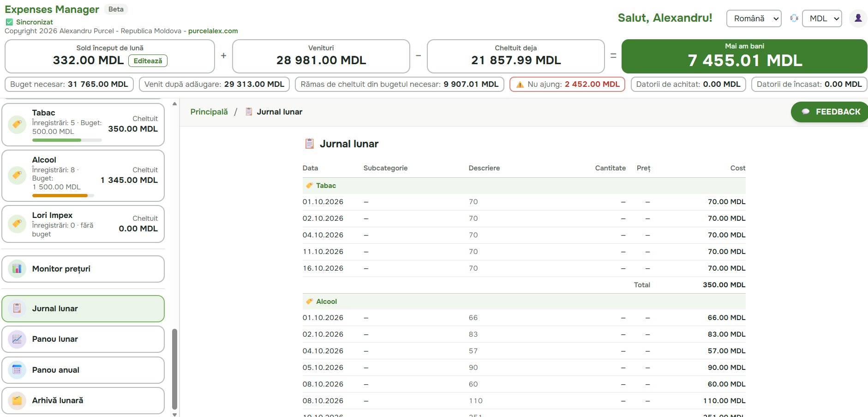Open the purcelalex.com link
Screen dimensions: 868x417
pos(213,31)
